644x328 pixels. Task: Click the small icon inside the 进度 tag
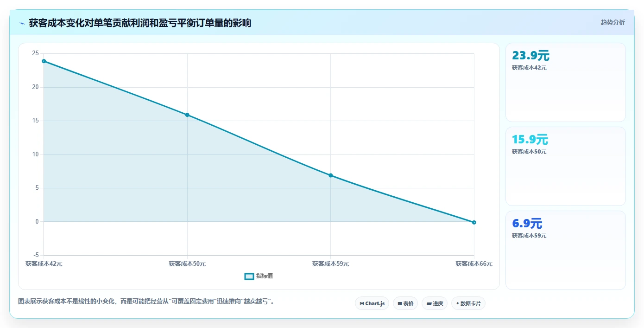pyautogui.click(x=429, y=304)
